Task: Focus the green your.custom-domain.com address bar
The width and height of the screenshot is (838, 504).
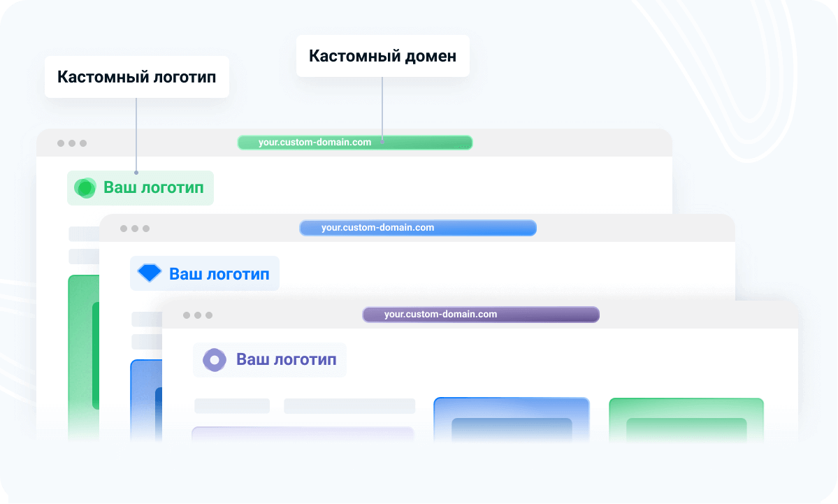Action: [355, 143]
